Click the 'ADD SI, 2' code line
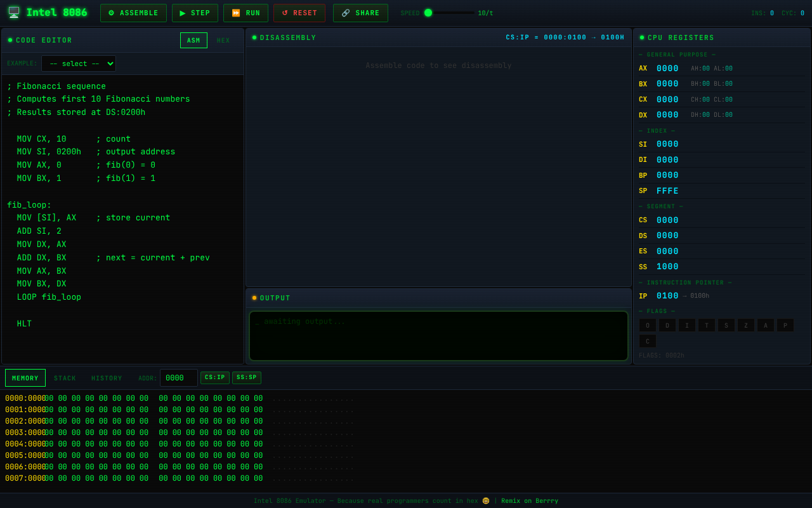Viewport: 812px width, 508px height. click(39, 231)
